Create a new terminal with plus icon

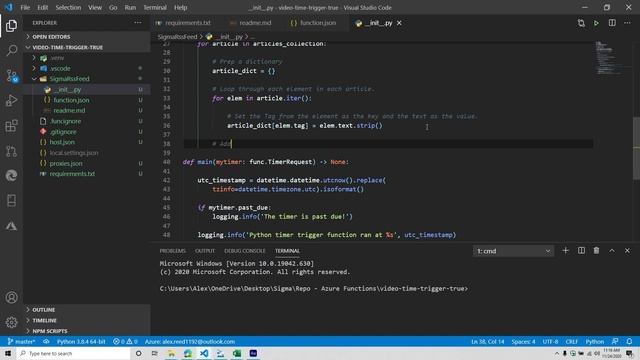coord(565,251)
